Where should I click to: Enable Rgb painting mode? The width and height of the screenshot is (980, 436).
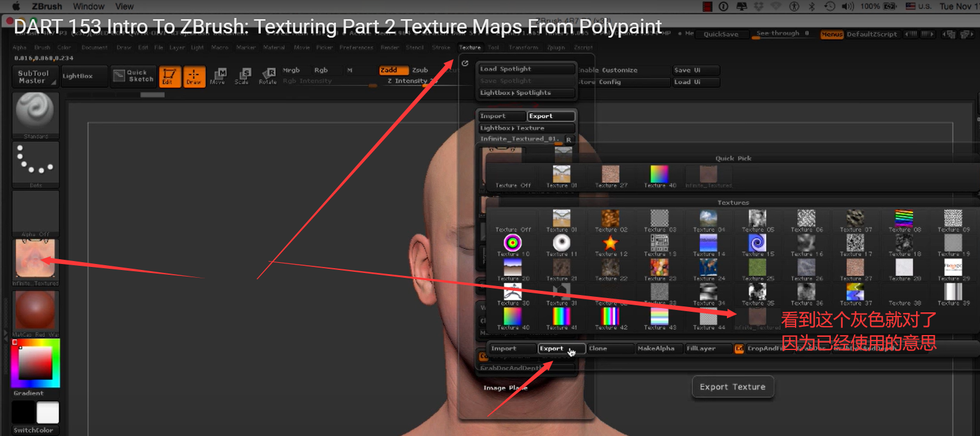click(x=321, y=70)
